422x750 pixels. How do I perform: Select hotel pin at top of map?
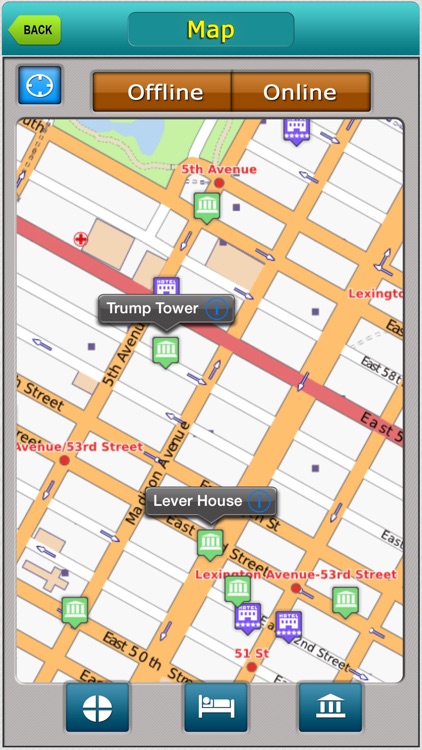coord(297,131)
